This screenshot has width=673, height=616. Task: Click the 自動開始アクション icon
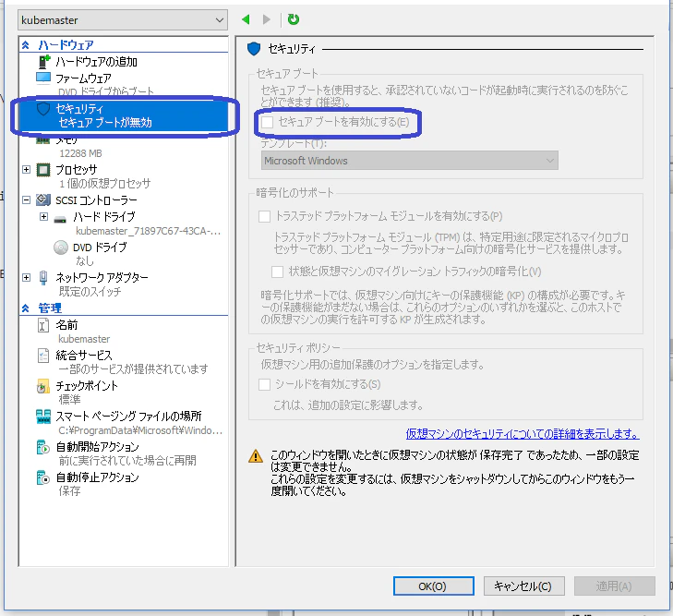(43, 447)
